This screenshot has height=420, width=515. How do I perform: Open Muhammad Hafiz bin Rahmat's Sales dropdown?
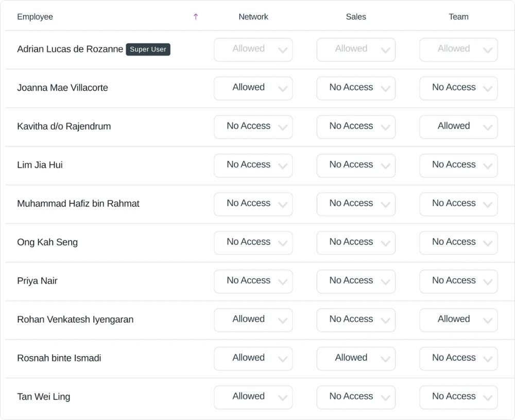pos(356,204)
